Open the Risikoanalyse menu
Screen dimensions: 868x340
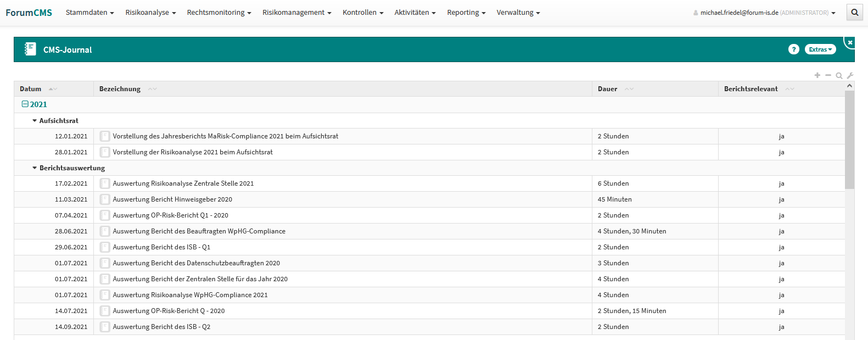(150, 13)
